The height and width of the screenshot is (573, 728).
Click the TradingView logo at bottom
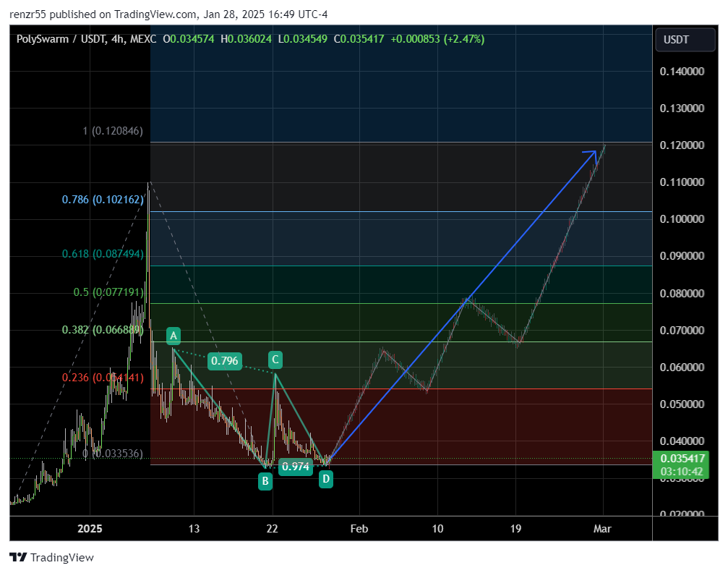pyautogui.click(x=51, y=557)
